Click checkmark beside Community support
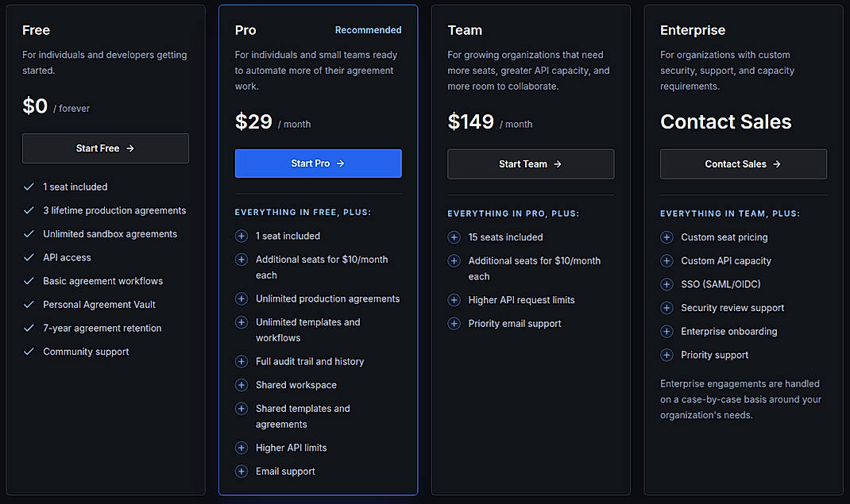This screenshot has width=850, height=504. [29, 352]
